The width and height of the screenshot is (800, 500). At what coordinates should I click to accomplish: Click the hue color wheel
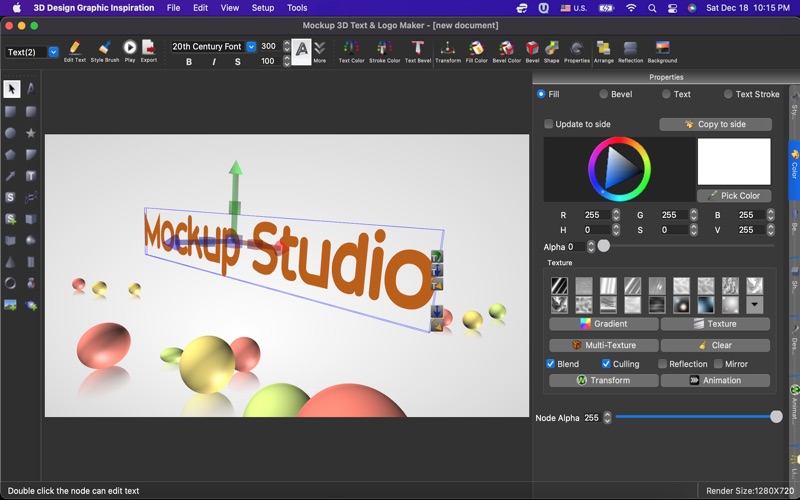[x=619, y=169]
